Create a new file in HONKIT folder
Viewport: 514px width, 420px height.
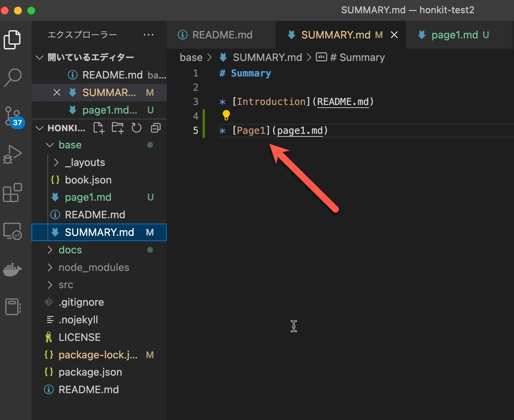click(99, 128)
